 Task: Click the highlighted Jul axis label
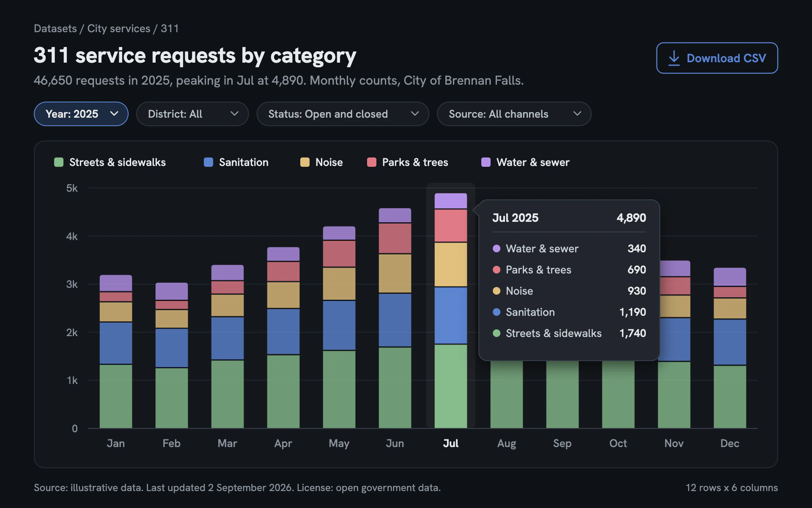coord(451,443)
